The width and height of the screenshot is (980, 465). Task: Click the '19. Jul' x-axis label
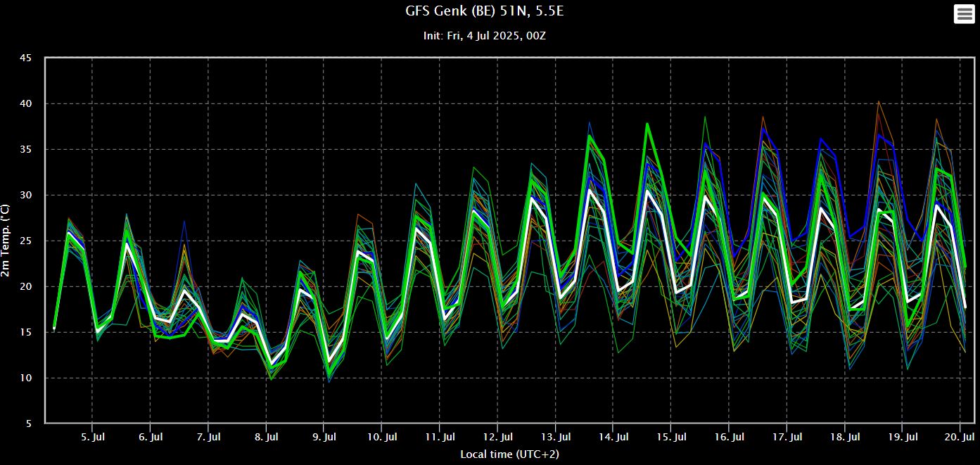coord(902,437)
